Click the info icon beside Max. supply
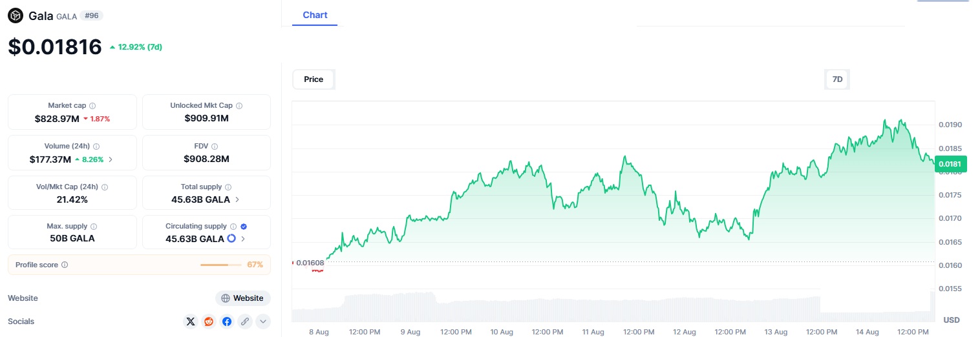 (x=94, y=227)
